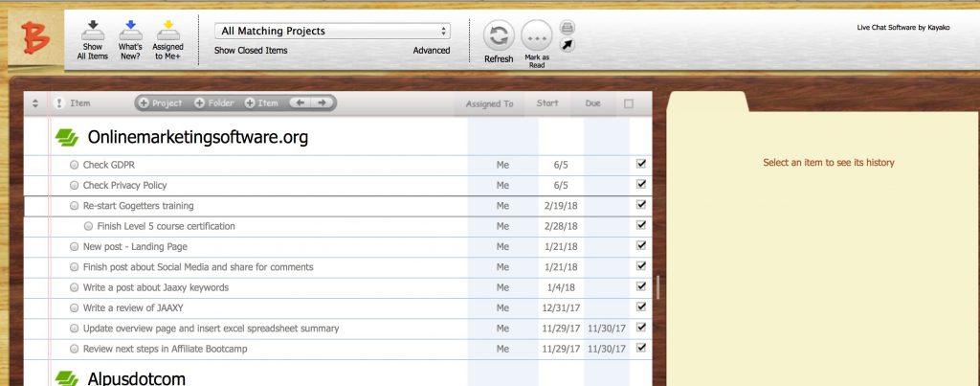Select Re-start Gogetters training item

pos(138,206)
